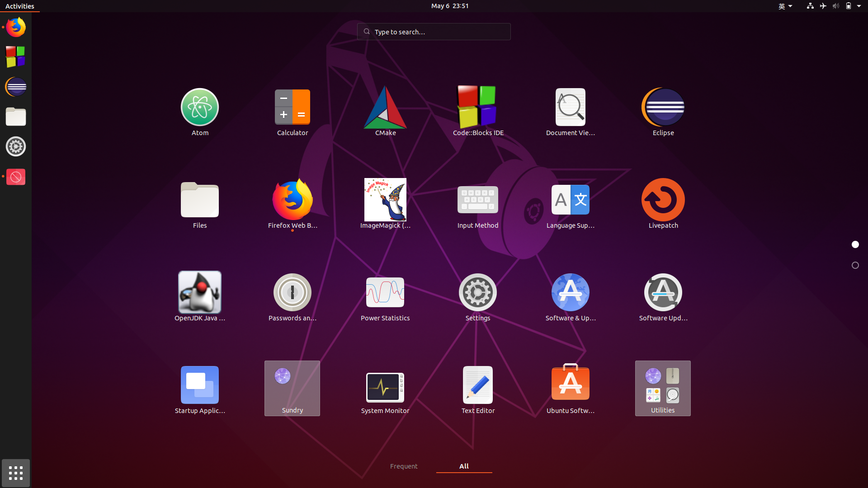Open System Monitor app
868x488 pixels.
click(x=385, y=390)
